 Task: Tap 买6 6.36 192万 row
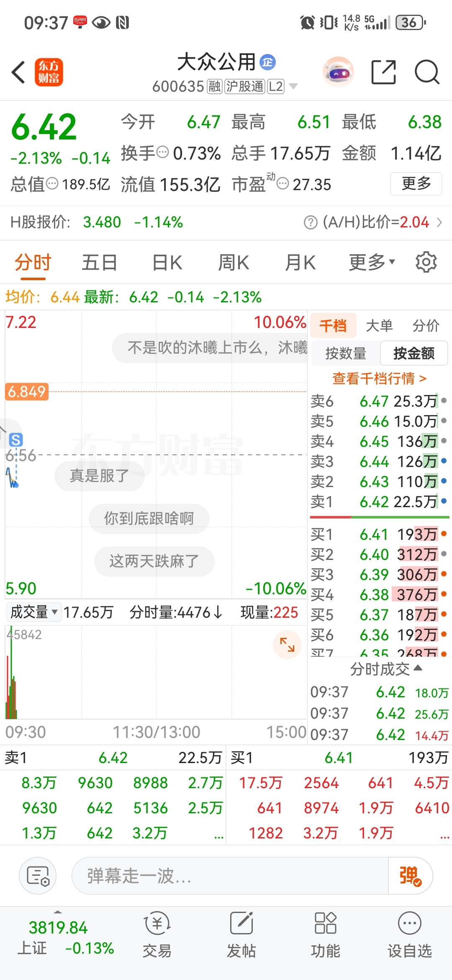pos(379,635)
